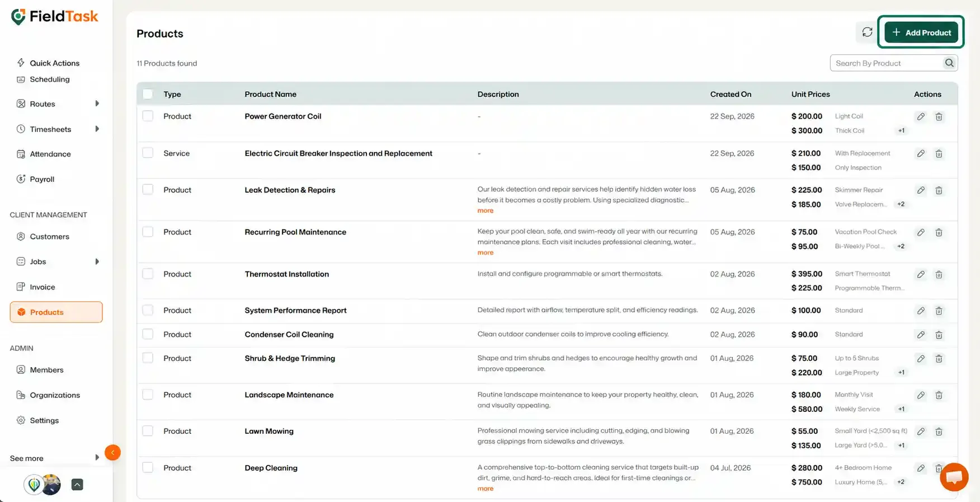Expand the See more arrow
Screen dimensions: 980x502
97,457
